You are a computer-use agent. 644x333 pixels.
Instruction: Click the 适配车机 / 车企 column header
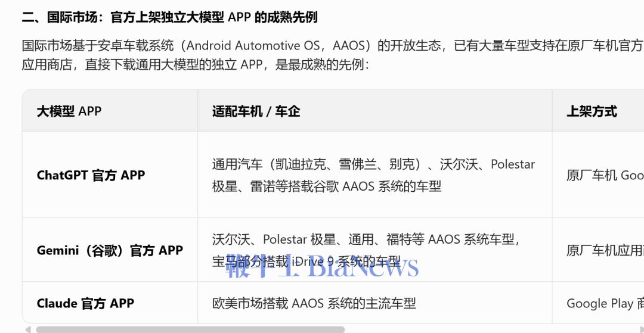click(x=256, y=111)
